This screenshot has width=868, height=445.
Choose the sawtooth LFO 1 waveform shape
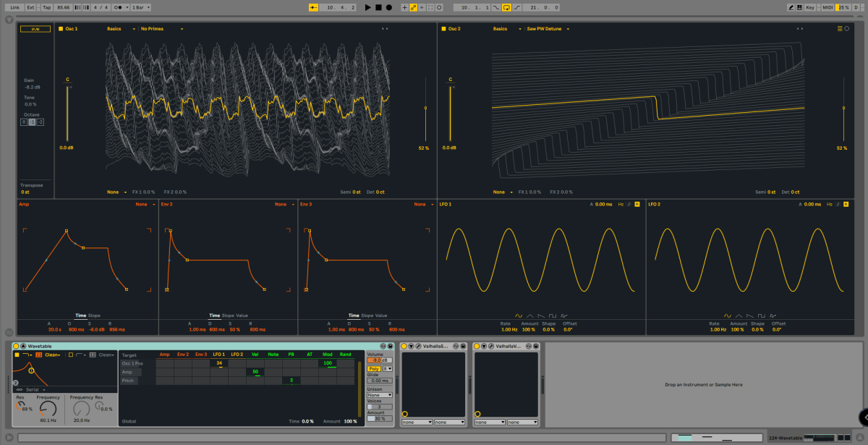[541, 316]
